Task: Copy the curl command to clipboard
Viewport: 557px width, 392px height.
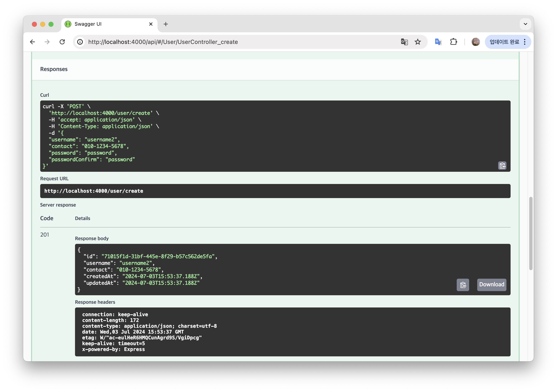Action: point(502,165)
